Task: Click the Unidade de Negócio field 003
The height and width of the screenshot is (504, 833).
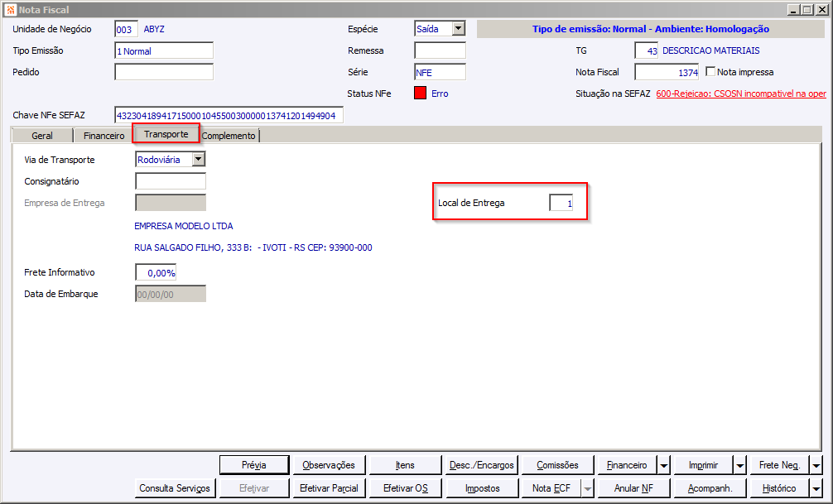Action: [127, 29]
